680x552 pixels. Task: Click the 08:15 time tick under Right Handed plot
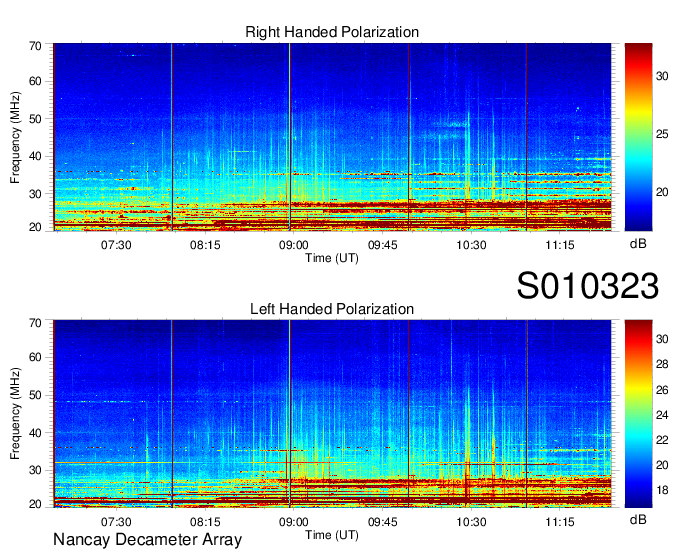pyautogui.click(x=205, y=245)
